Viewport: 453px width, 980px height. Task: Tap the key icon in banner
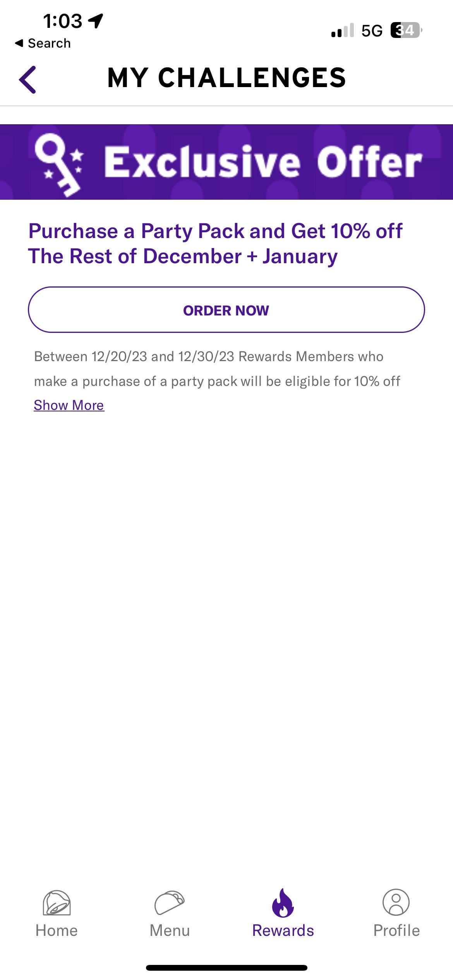click(59, 164)
